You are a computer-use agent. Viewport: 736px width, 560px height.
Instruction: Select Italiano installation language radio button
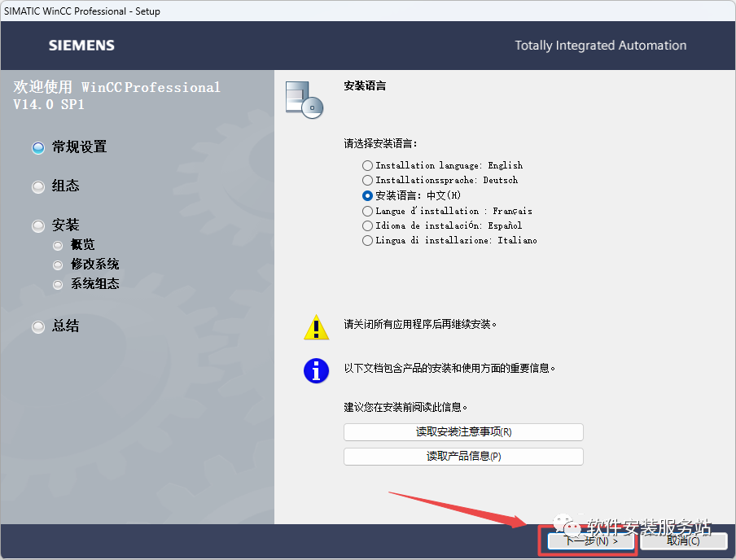coord(367,240)
